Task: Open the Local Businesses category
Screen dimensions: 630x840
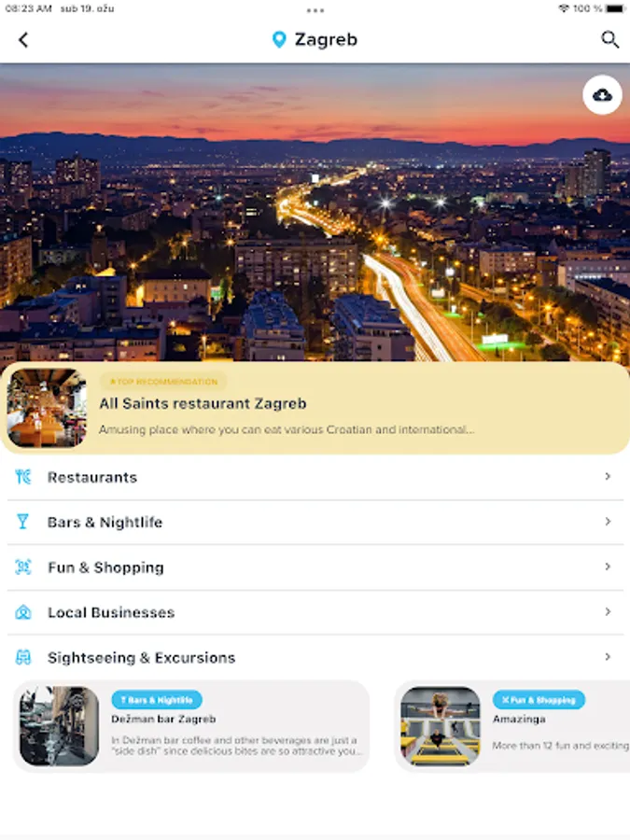Action: (315, 612)
